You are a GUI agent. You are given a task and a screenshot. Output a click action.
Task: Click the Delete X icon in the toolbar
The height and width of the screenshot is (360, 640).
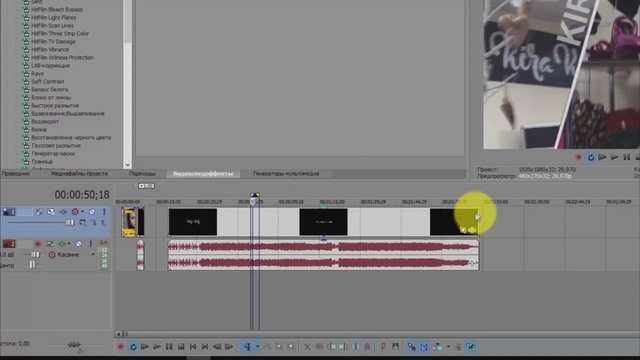pyautogui.click(x=307, y=347)
